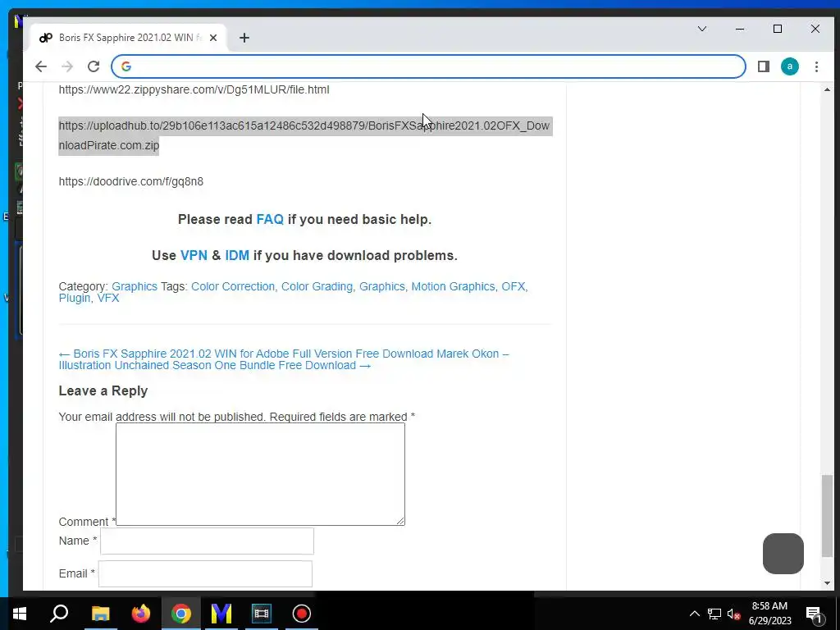The height and width of the screenshot is (630, 840).
Task: Open the Graphics tag link
Action: pyautogui.click(x=382, y=286)
